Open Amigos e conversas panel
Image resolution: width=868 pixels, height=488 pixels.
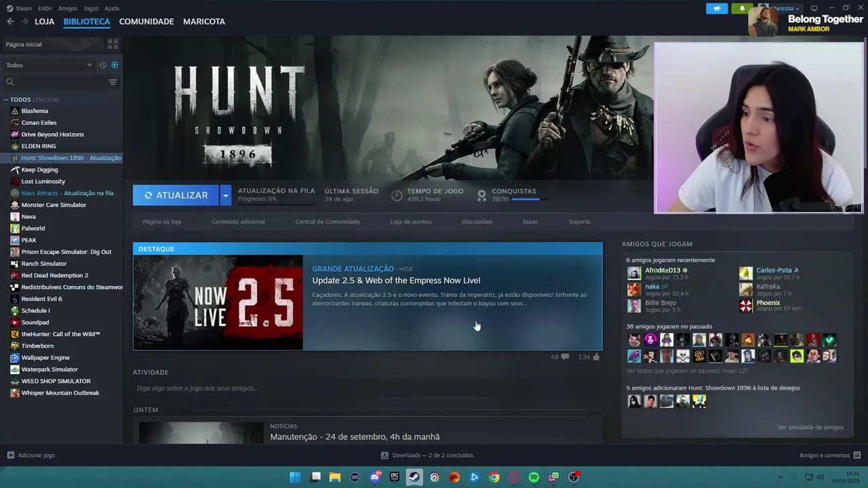[830, 455]
